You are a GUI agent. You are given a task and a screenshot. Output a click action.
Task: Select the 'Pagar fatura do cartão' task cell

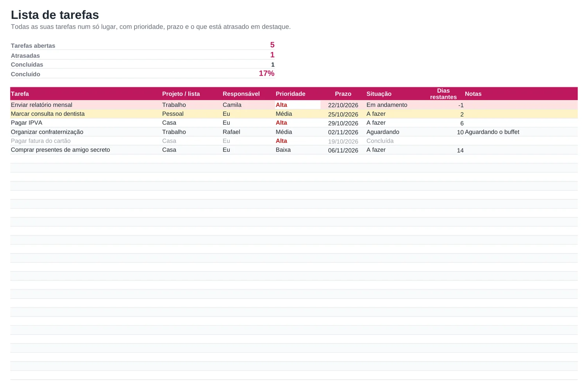86,141
